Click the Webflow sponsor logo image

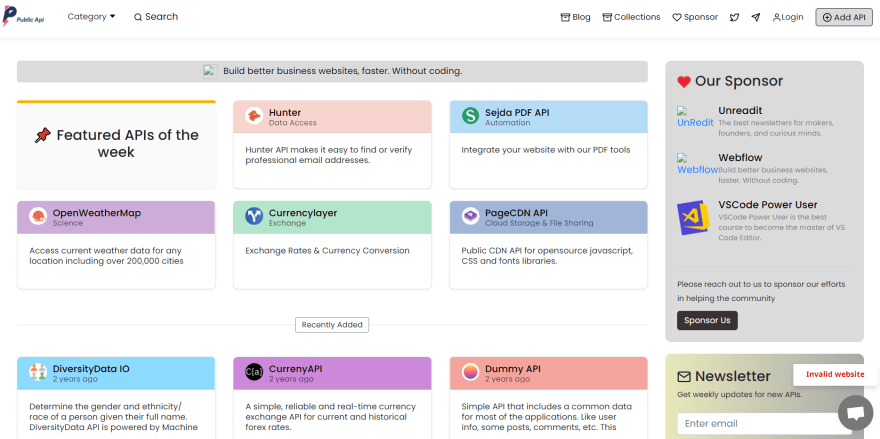(x=697, y=164)
